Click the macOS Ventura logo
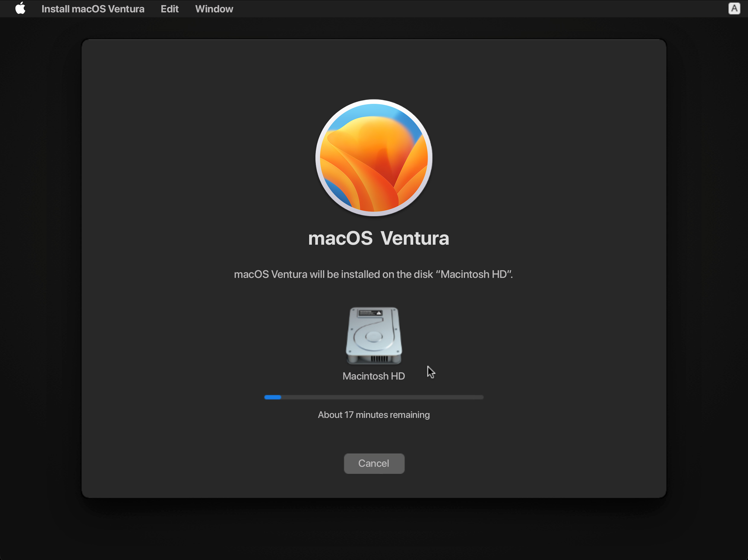The width and height of the screenshot is (748, 560). [x=374, y=158]
